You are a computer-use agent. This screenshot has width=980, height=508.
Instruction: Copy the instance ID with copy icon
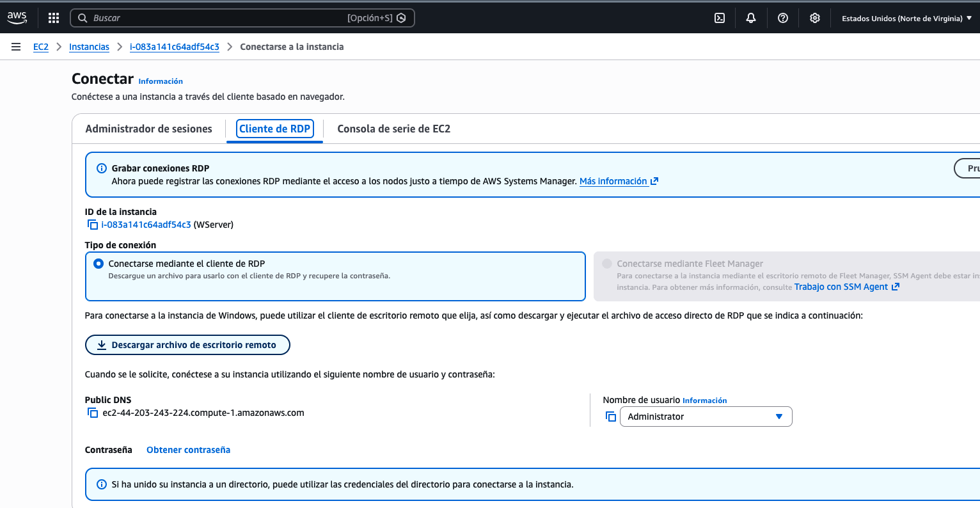93,225
